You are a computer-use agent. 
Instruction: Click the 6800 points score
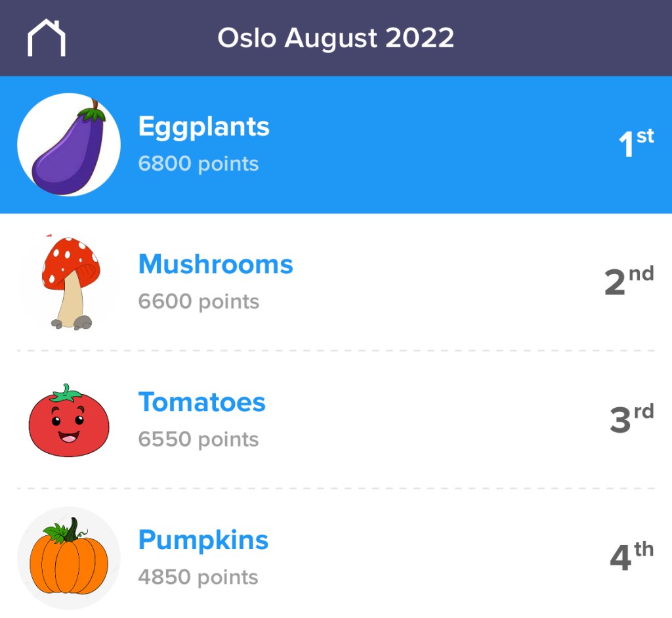[198, 164]
